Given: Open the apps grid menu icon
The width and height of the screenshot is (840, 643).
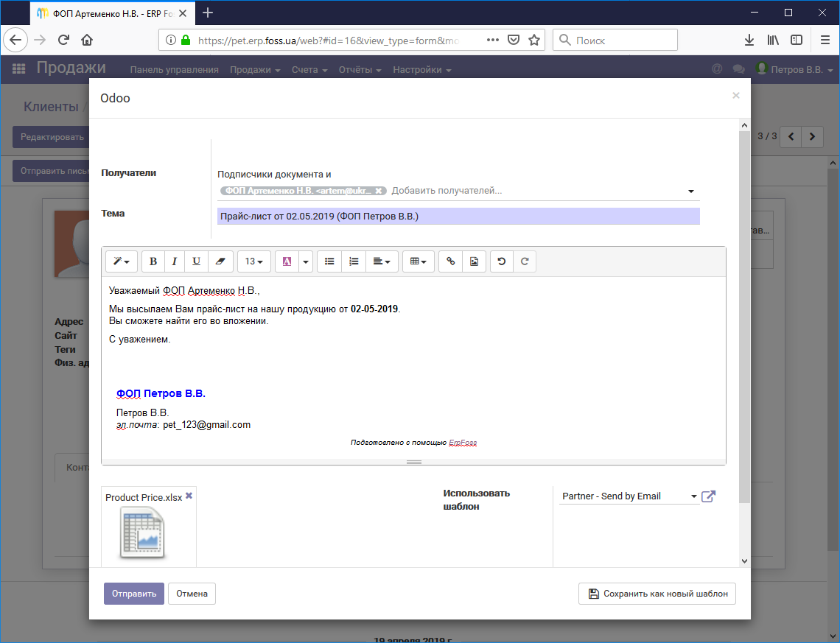Looking at the screenshot, I should (x=18, y=68).
